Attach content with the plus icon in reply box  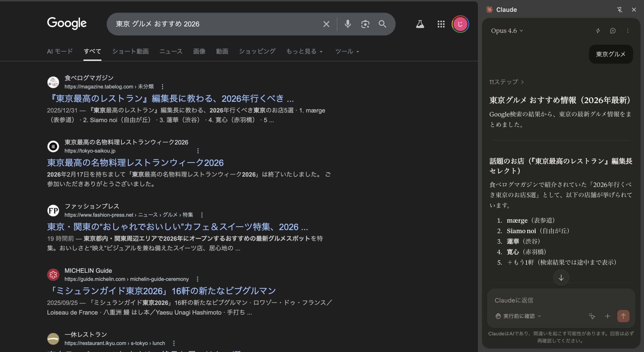point(608,316)
